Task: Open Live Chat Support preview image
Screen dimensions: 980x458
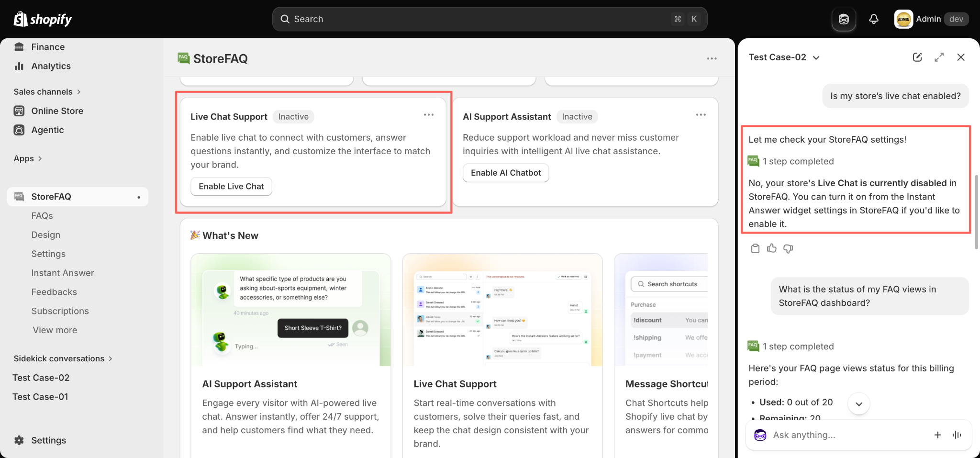Action: [502, 310]
